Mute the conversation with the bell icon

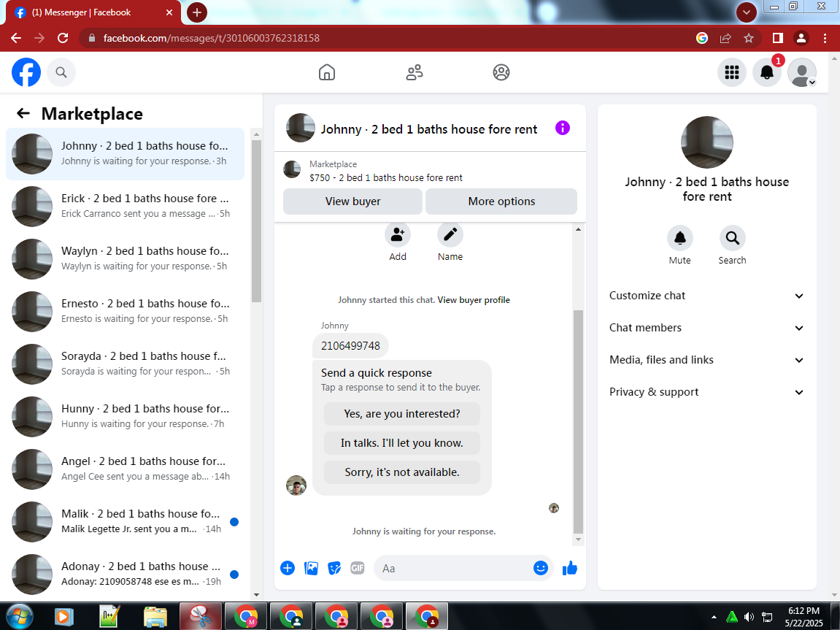680,238
